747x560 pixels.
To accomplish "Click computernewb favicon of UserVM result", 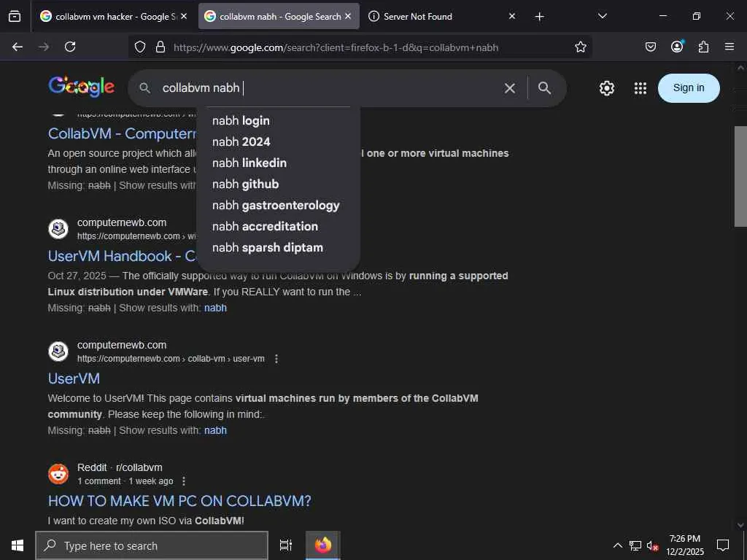I will coord(58,351).
